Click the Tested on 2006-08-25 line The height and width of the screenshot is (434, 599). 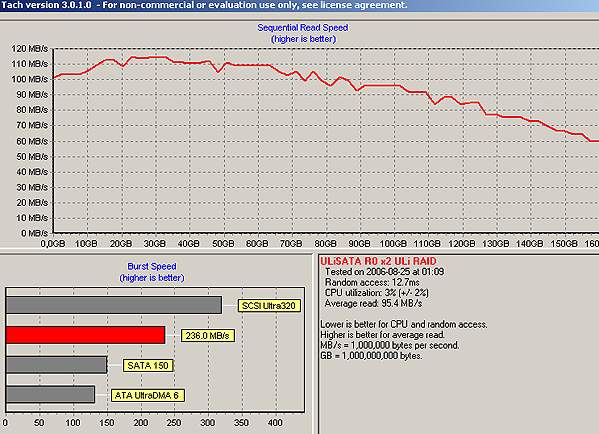[x=384, y=272]
